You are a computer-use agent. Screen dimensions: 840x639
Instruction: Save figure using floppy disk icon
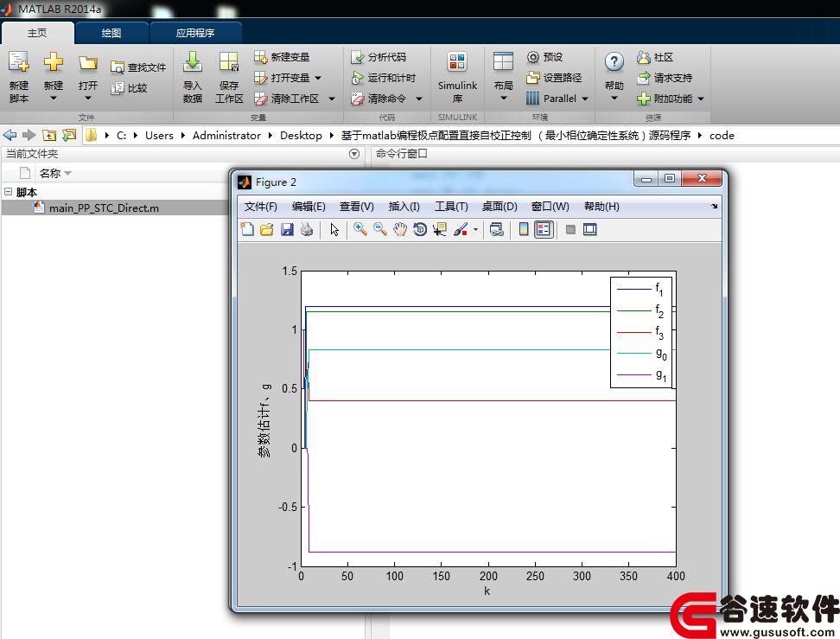point(287,229)
